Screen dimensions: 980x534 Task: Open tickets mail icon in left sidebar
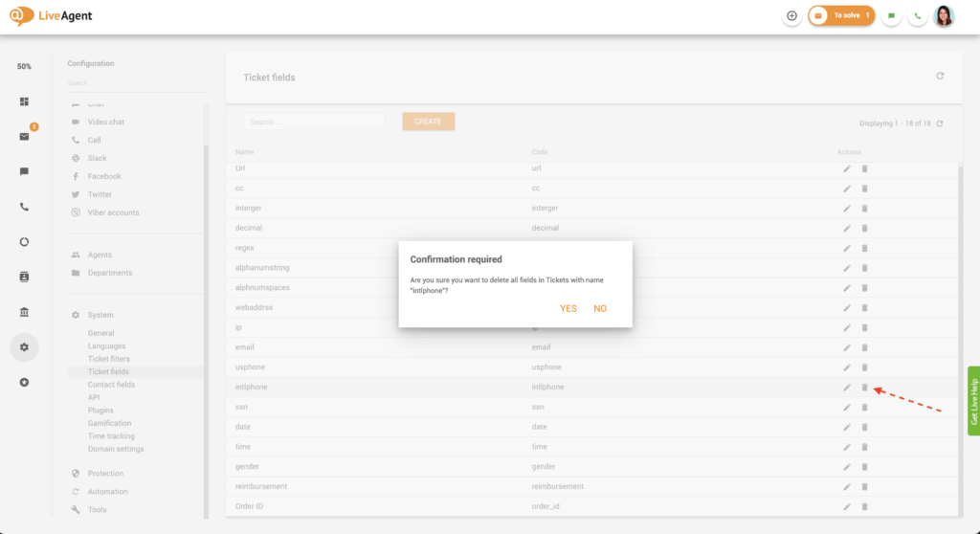click(x=24, y=137)
